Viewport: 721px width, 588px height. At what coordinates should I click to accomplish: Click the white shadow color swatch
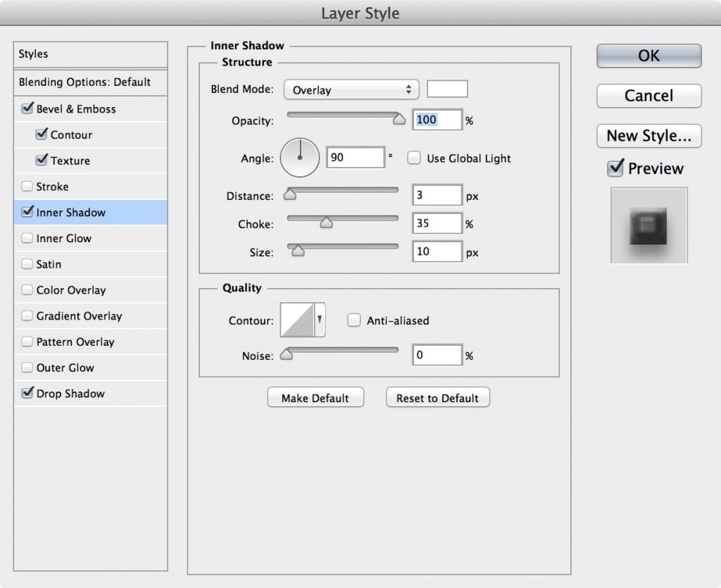[447, 89]
